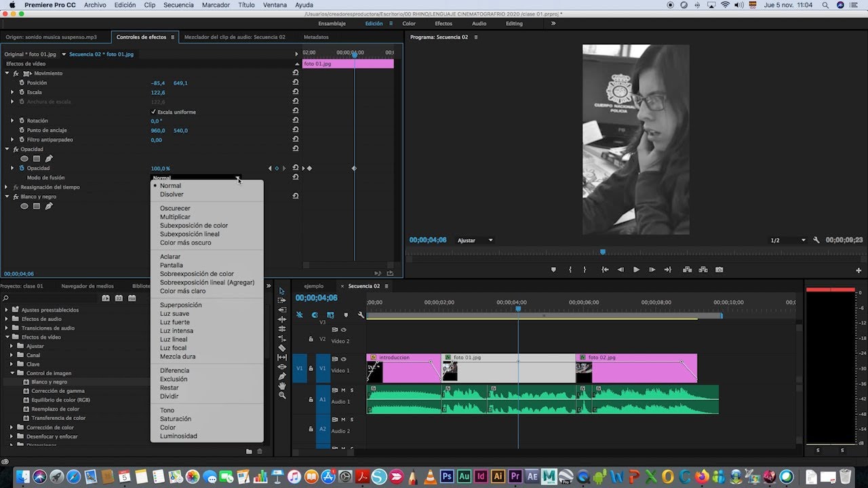Open Photoshop from the Dock
The height and width of the screenshot is (488, 868).
(x=447, y=476)
